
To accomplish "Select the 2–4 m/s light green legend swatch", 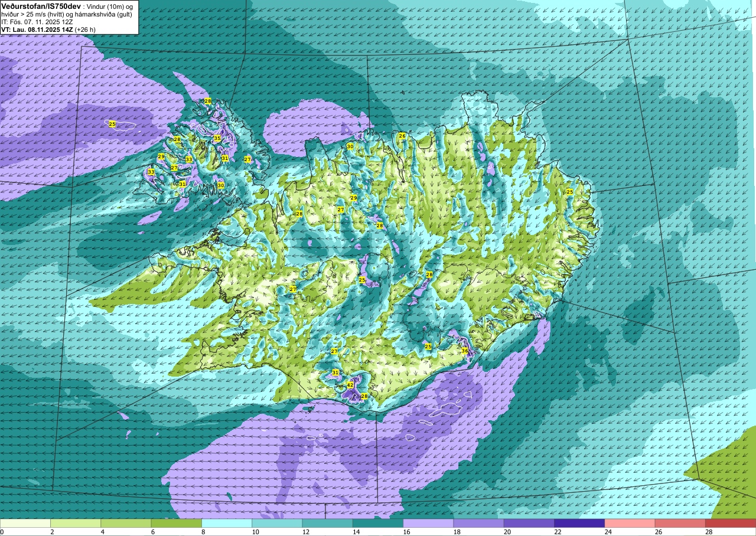I will 76,523.
